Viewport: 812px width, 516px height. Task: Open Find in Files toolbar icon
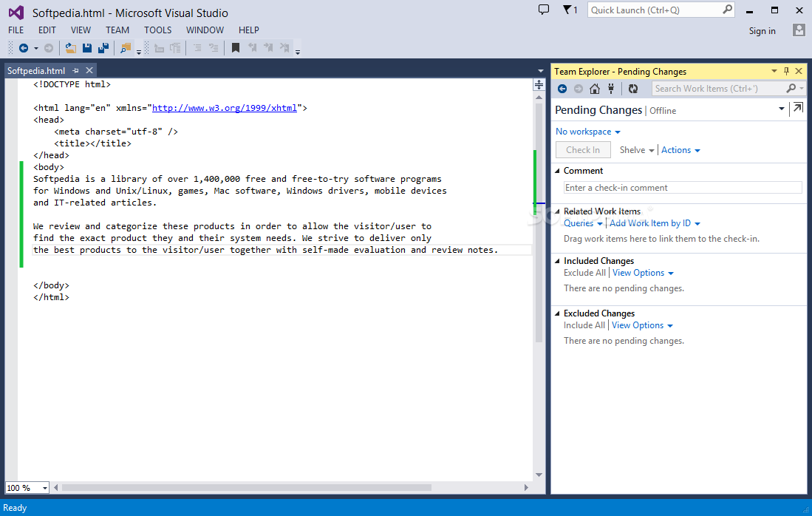pos(125,48)
